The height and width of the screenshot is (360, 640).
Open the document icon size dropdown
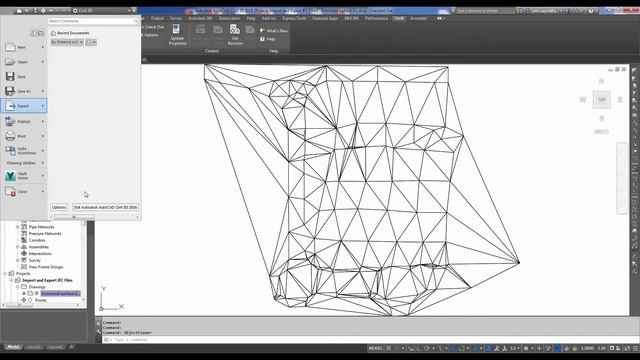click(91, 42)
